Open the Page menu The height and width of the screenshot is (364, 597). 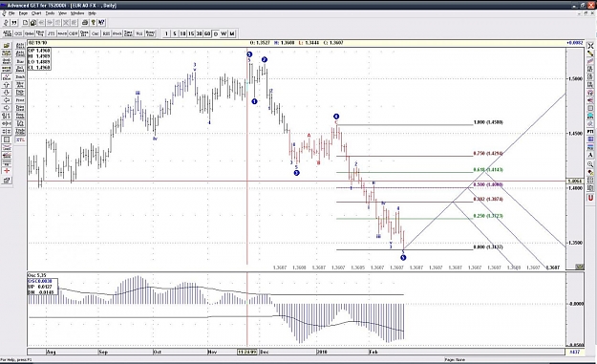[x=23, y=13]
